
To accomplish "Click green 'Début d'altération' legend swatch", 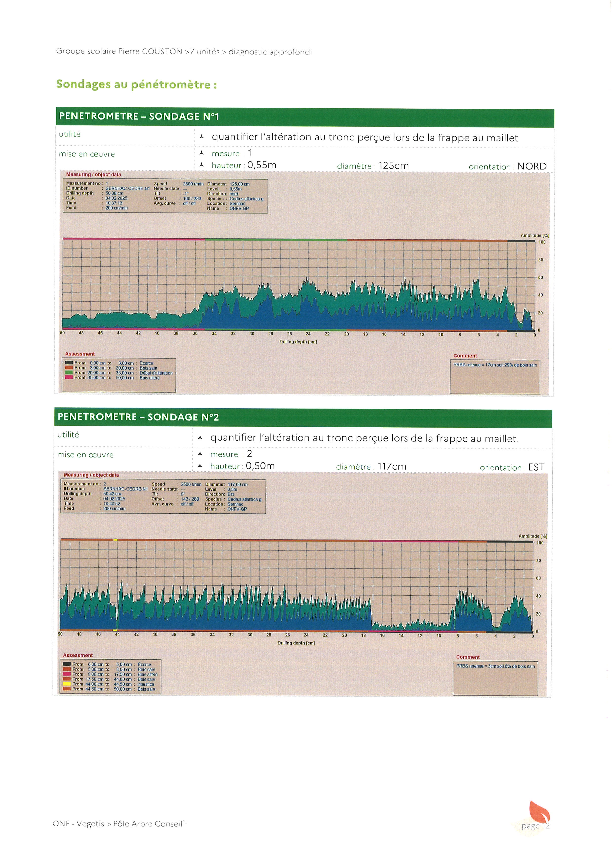I will point(69,373).
